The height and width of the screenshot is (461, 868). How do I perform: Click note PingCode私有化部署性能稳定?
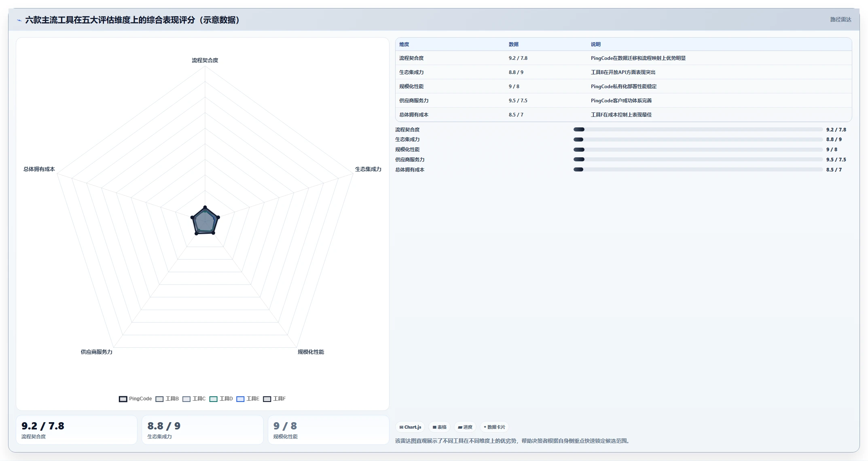click(x=624, y=87)
